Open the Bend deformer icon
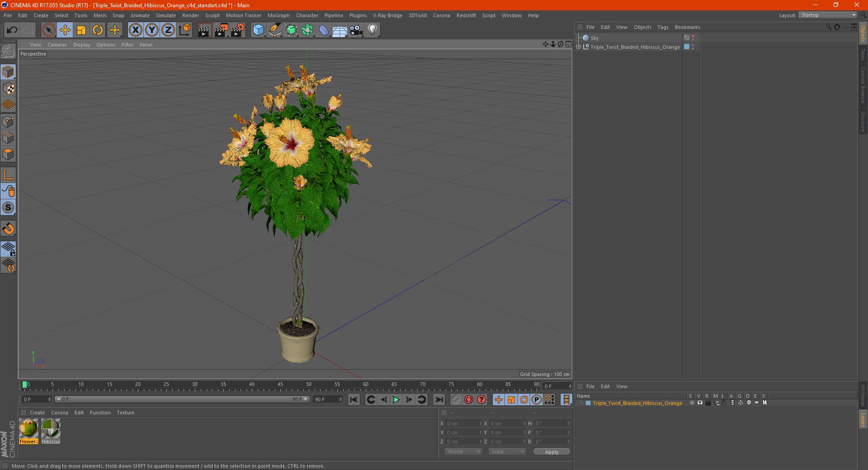868x470 pixels. point(324,30)
